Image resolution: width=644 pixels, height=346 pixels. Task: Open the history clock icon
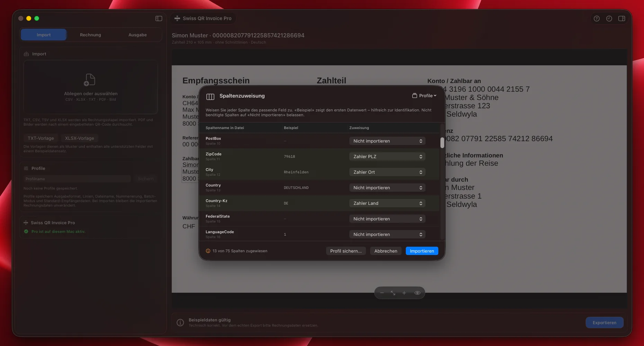pyautogui.click(x=609, y=19)
